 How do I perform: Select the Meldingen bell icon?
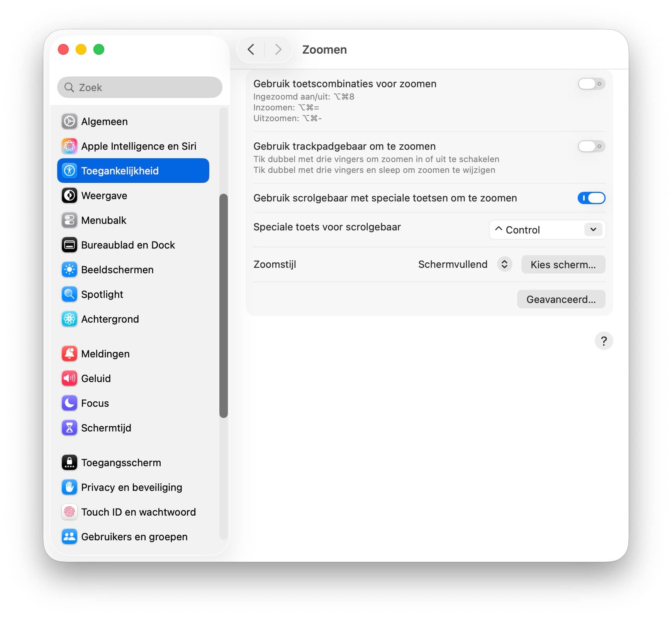pos(70,354)
